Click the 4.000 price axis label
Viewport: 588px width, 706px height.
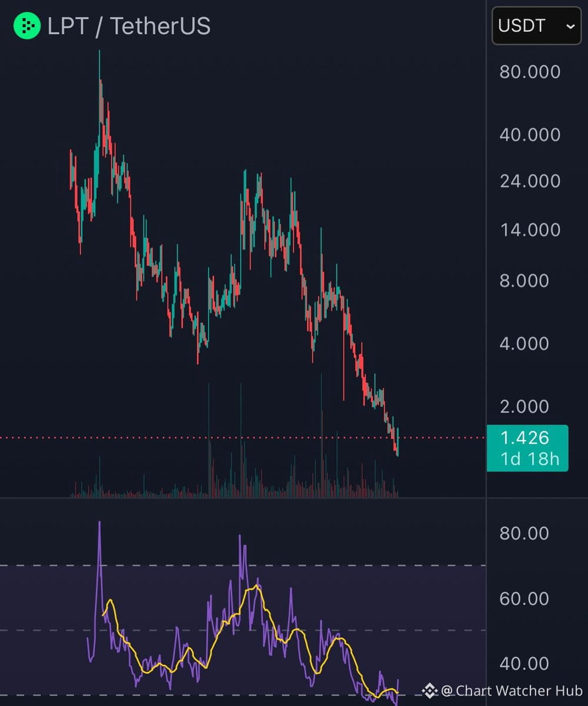(x=524, y=343)
